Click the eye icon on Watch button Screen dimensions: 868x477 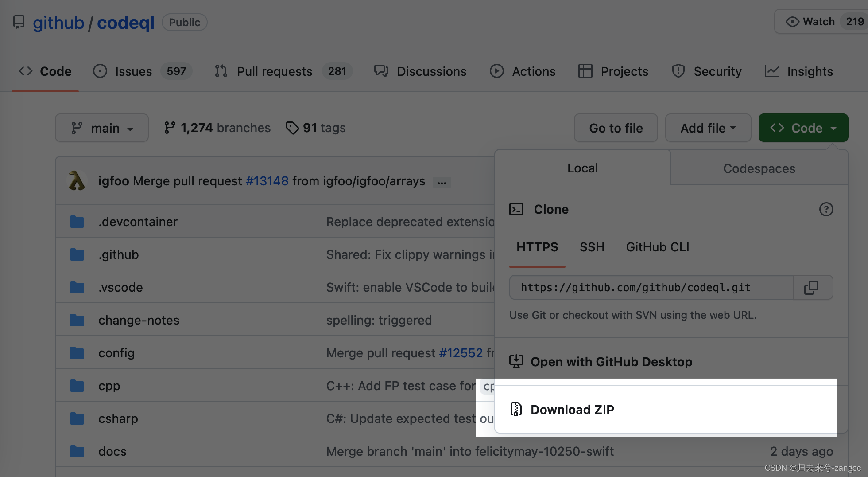[792, 22]
